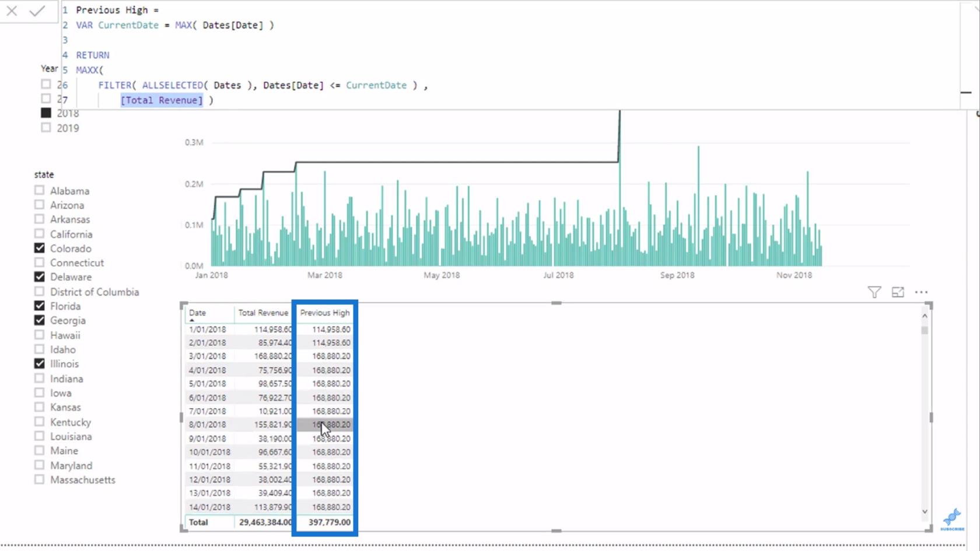980x551 pixels.
Task: Check the Kansas state checkbox
Action: click(39, 407)
